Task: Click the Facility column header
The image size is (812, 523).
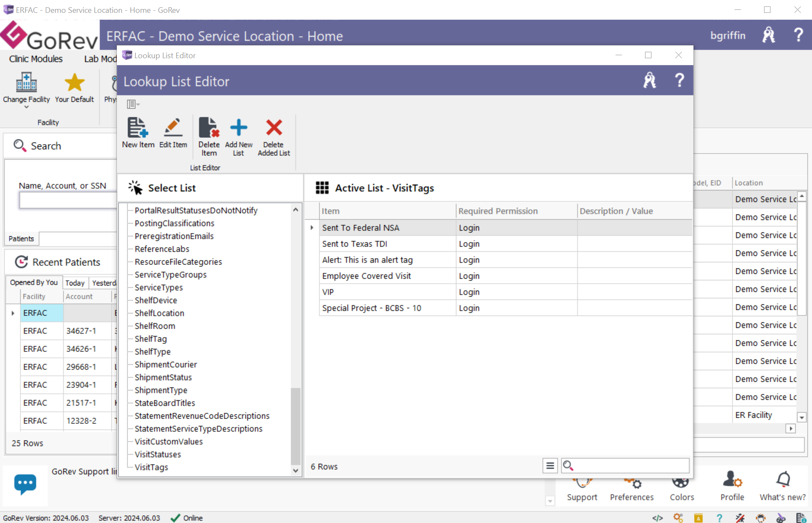Action: coord(42,297)
